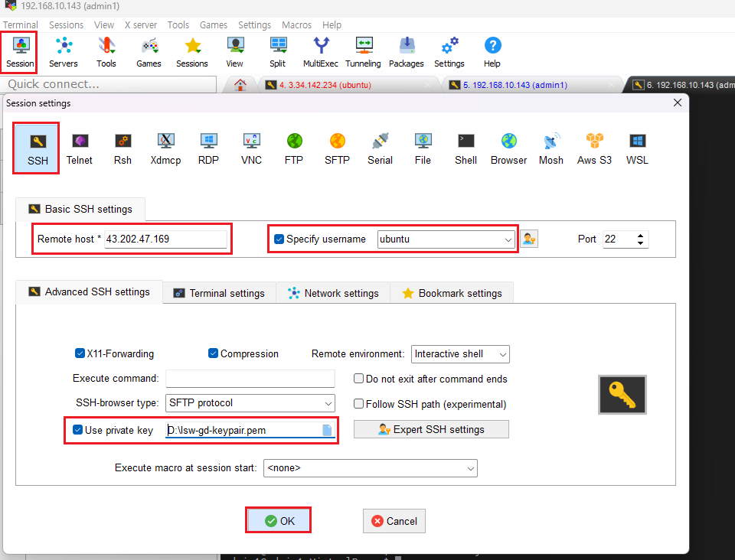Select the FTP session type
Image resolution: width=735 pixels, height=560 pixels.
pyautogui.click(x=294, y=148)
